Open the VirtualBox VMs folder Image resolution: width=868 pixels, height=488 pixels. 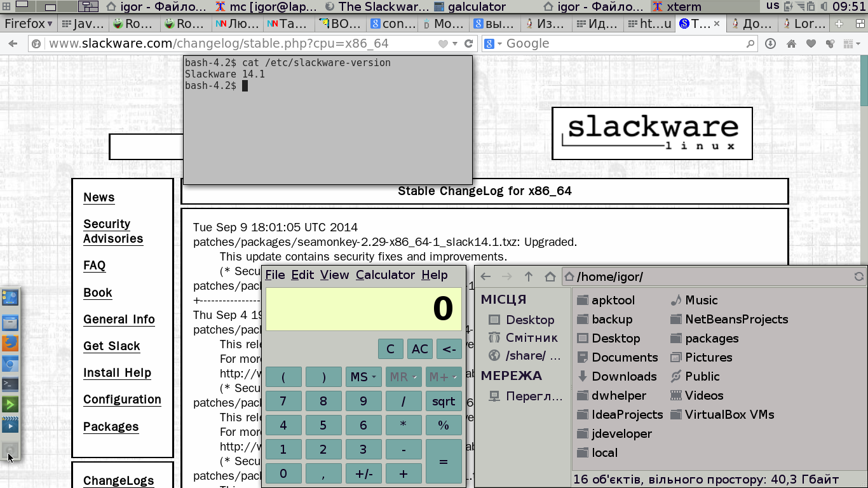pos(722,414)
